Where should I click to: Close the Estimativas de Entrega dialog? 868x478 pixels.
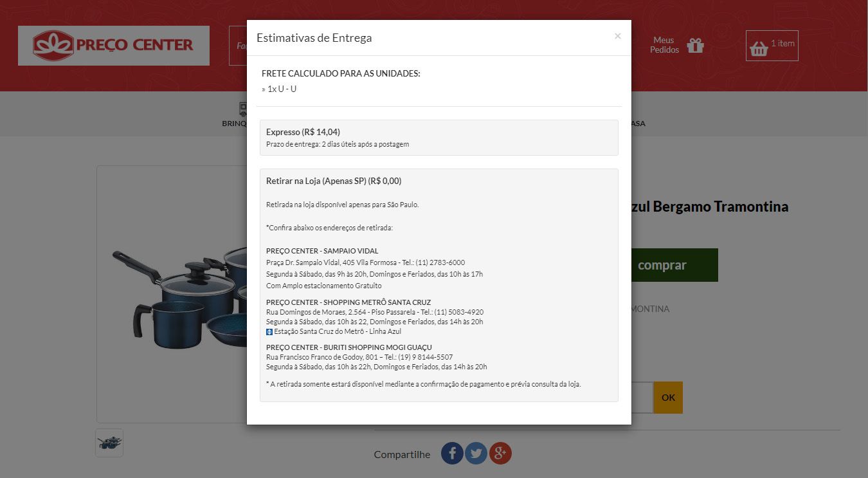(618, 36)
